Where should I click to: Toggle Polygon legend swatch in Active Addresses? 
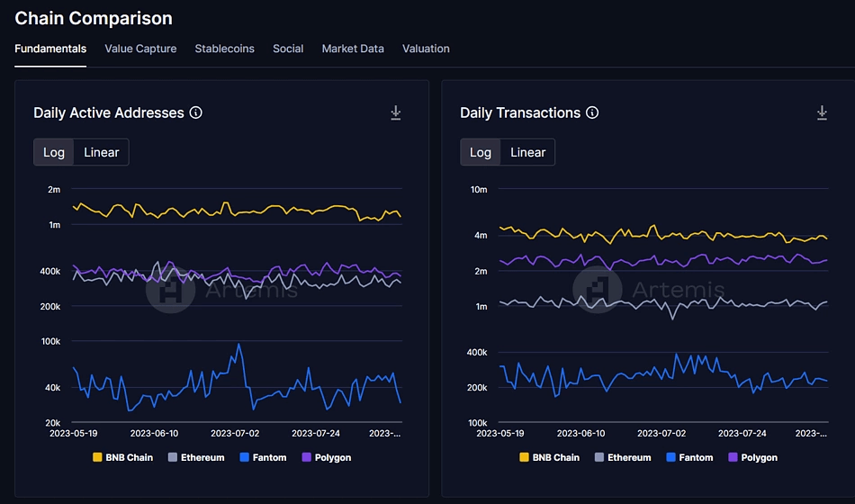[306, 457]
